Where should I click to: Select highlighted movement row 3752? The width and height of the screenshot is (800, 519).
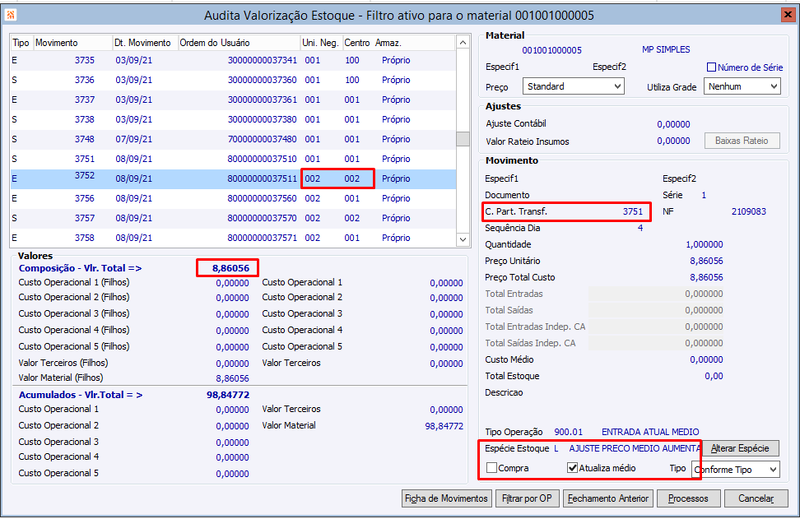coord(233,179)
